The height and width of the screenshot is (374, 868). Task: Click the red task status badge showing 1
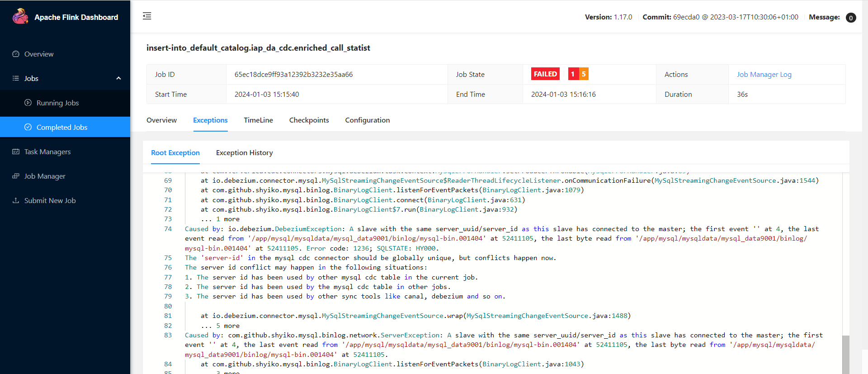coord(573,74)
